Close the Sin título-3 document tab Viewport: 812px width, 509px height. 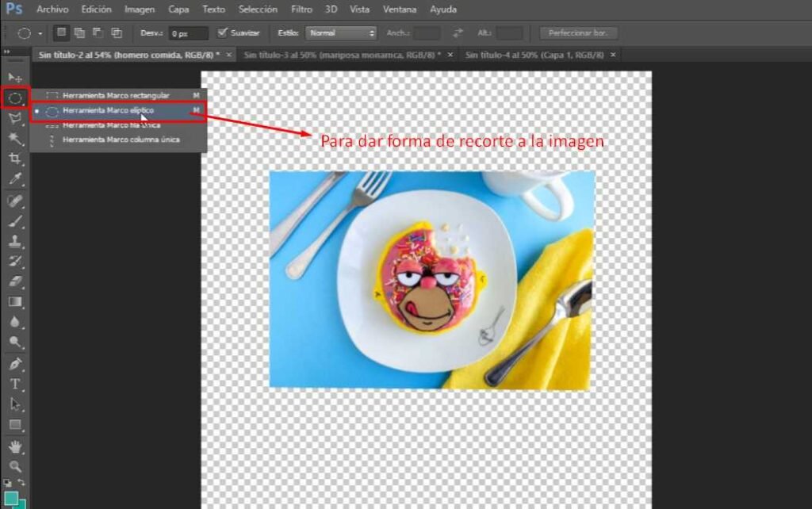pyautogui.click(x=450, y=55)
